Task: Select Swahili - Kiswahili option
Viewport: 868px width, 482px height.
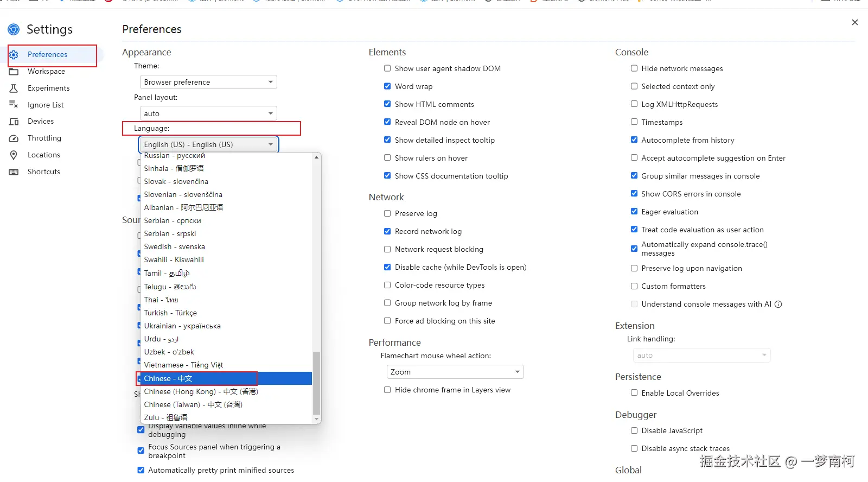Action: 227,259
